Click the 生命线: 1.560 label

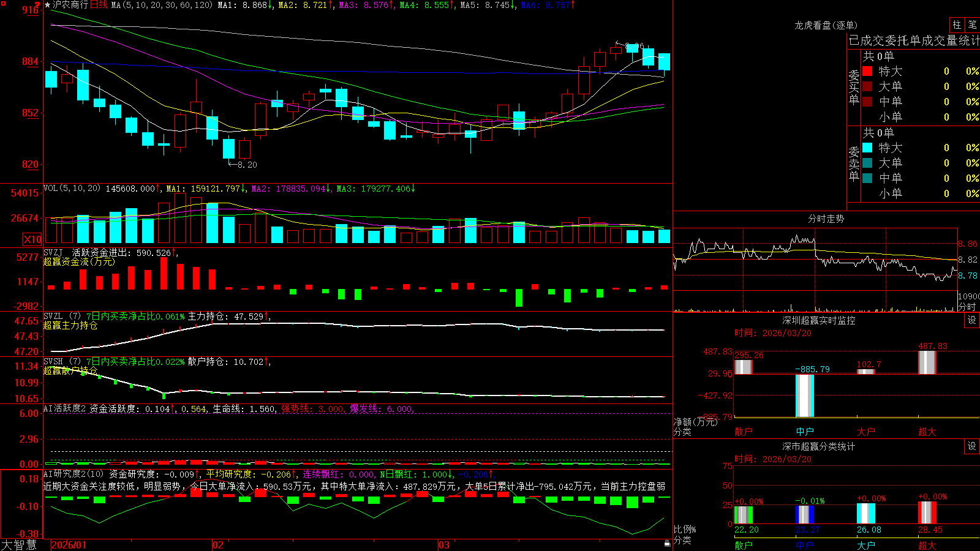click(244, 409)
